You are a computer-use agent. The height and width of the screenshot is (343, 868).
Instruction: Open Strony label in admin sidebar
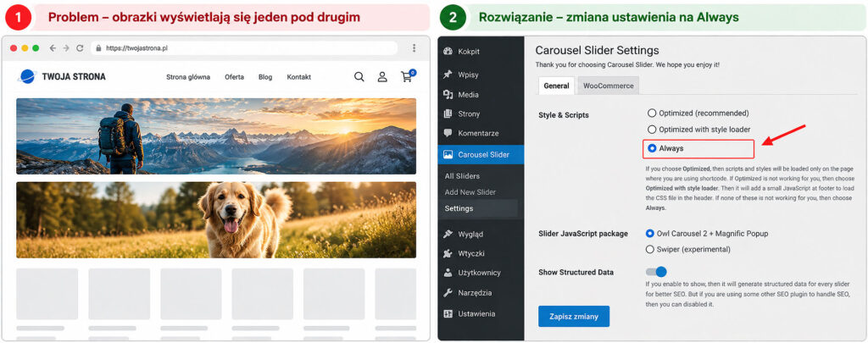pyautogui.click(x=469, y=114)
